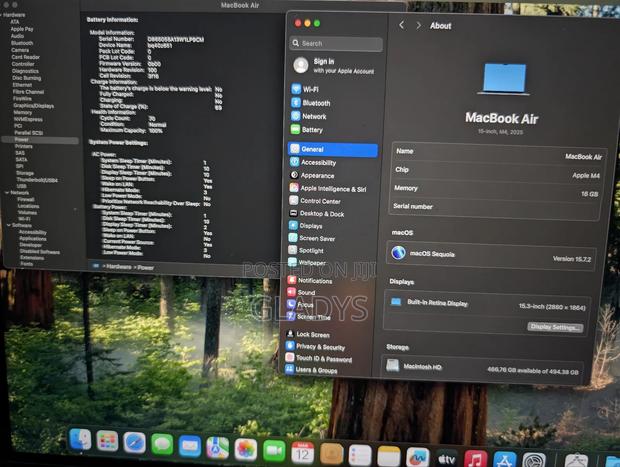The image size is (620, 467).
Task: Open System Settings from the Dock
Action: [x=534, y=461]
